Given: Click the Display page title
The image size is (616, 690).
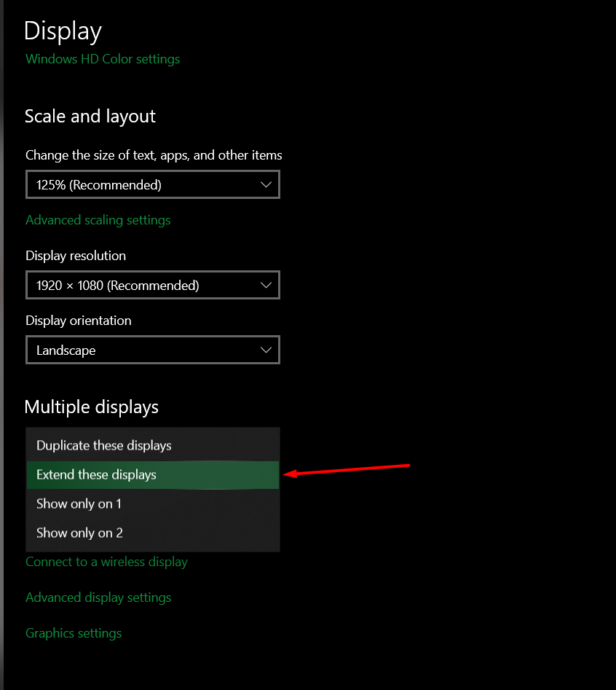Looking at the screenshot, I should click(63, 31).
